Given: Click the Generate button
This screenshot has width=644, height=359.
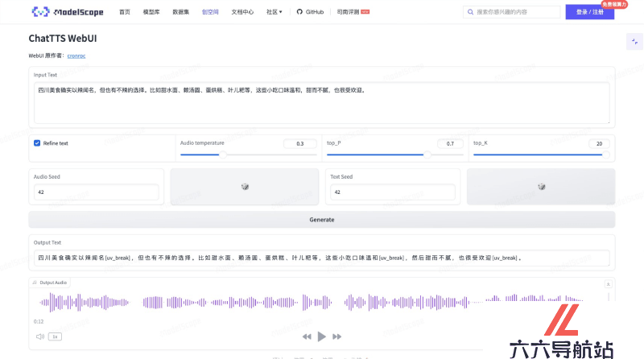Looking at the screenshot, I should click(x=321, y=220).
